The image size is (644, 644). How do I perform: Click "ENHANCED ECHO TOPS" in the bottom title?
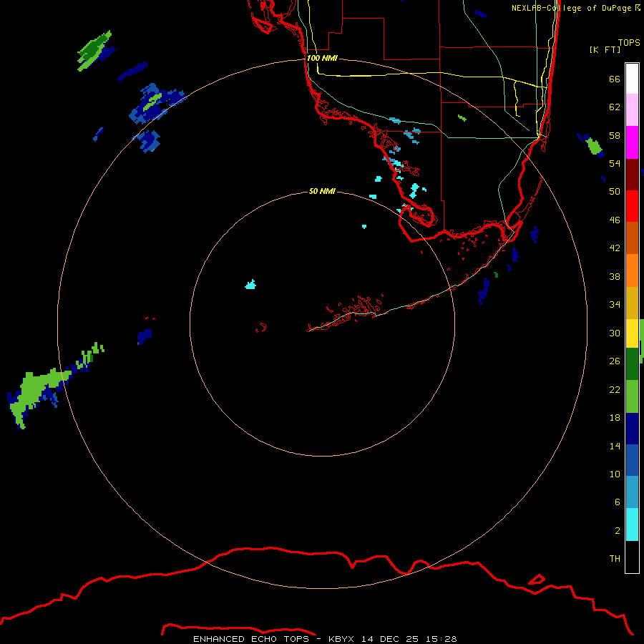pos(251,639)
